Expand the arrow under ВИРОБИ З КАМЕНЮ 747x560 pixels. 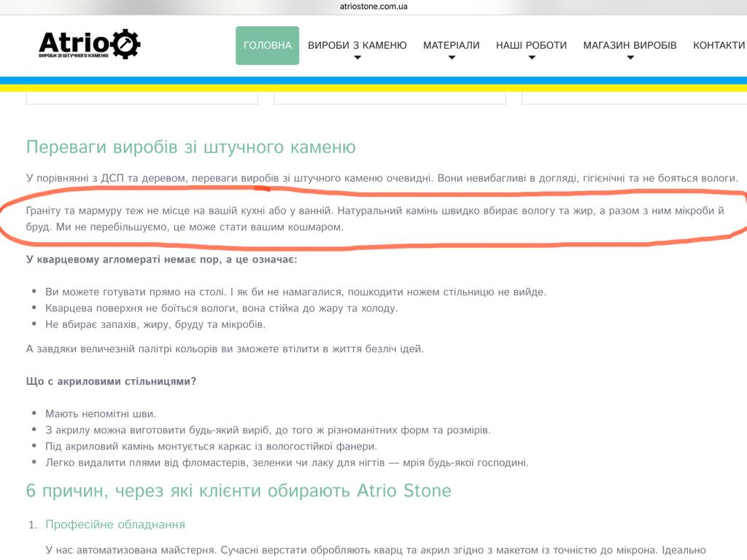(x=357, y=58)
